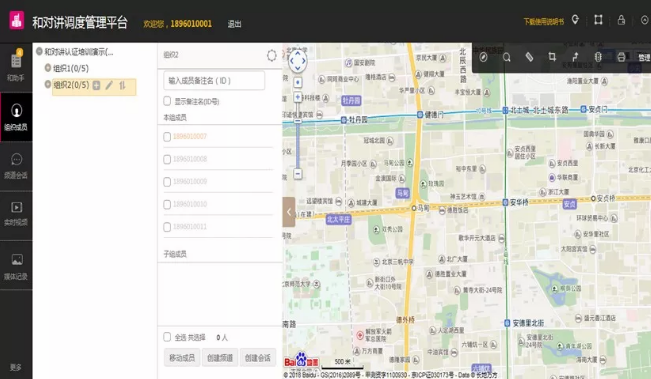Click the pink platform logo icon
The image size is (651, 379).
[17, 20]
